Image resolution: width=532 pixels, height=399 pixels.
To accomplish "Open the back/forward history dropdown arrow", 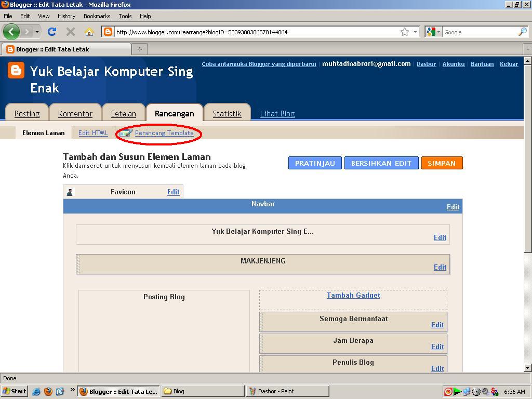I will (x=37, y=32).
